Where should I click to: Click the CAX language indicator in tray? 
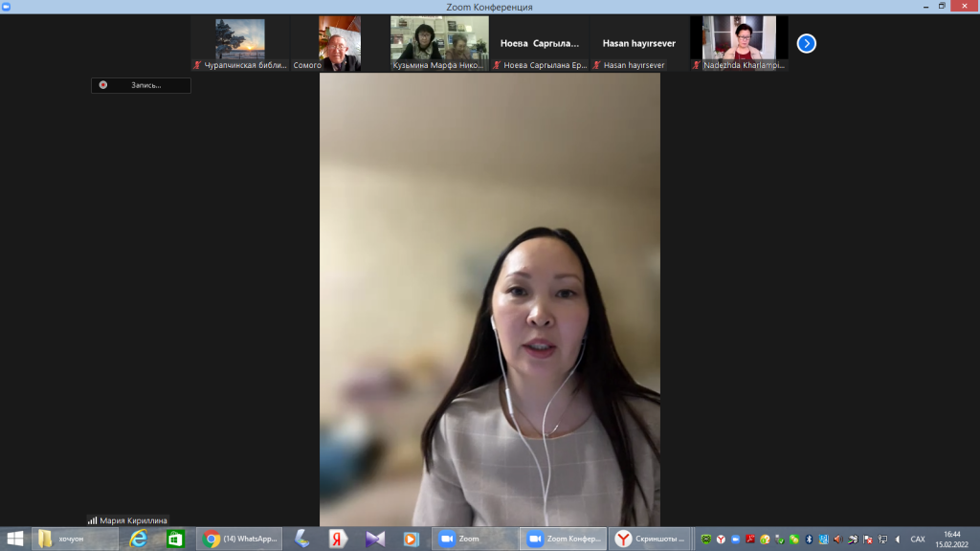[918, 539]
